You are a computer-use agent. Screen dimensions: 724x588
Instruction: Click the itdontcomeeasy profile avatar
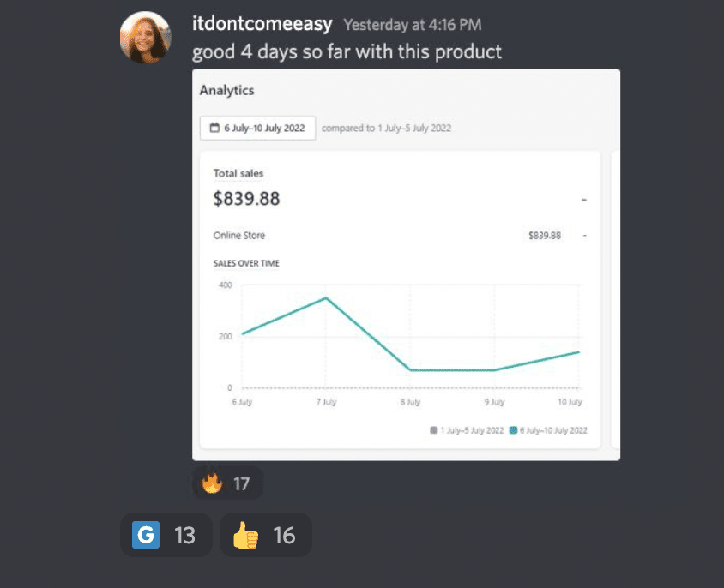(x=146, y=38)
